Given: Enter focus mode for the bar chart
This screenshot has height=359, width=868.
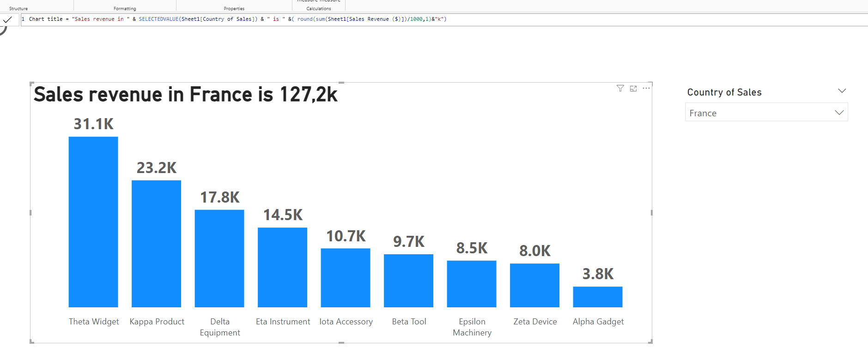Looking at the screenshot, I should 633,88.
